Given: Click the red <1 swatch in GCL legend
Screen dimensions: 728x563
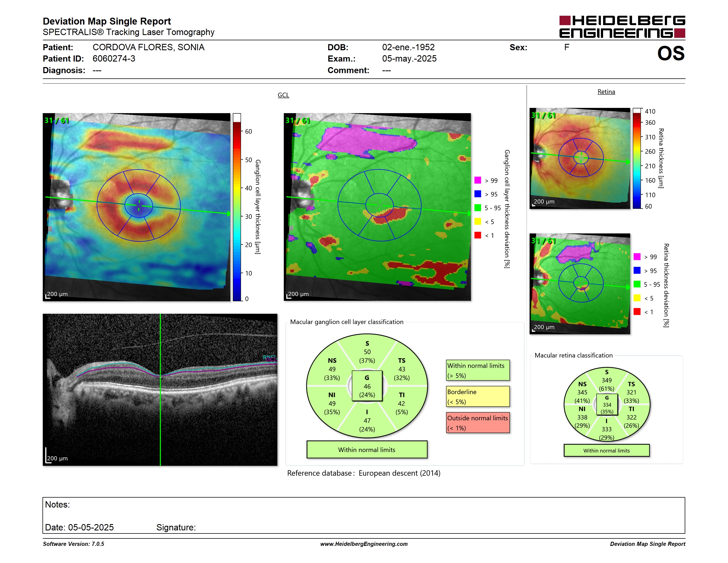Looking at the screenshot, I should [478, 235].
